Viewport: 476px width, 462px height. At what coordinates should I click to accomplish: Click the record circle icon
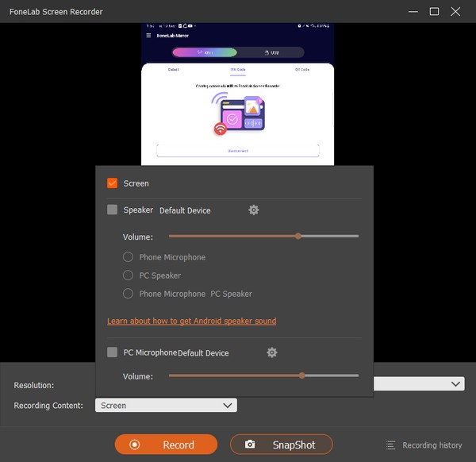tap(135, 445)
